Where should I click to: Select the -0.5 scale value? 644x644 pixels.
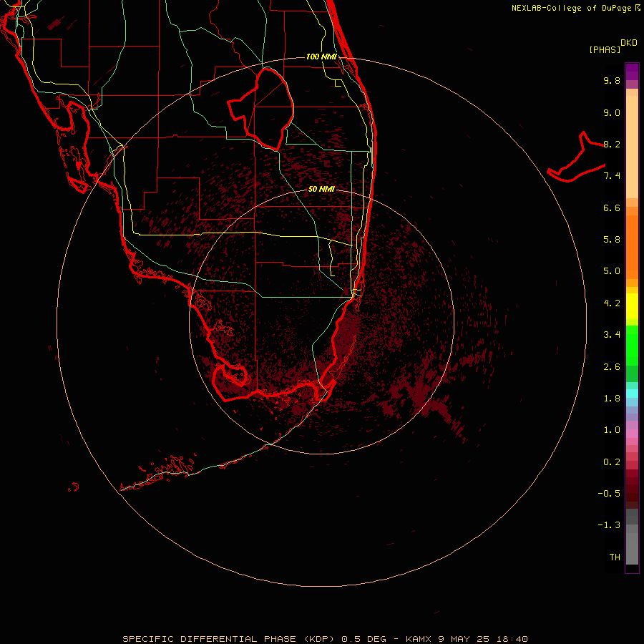point(609,494)
